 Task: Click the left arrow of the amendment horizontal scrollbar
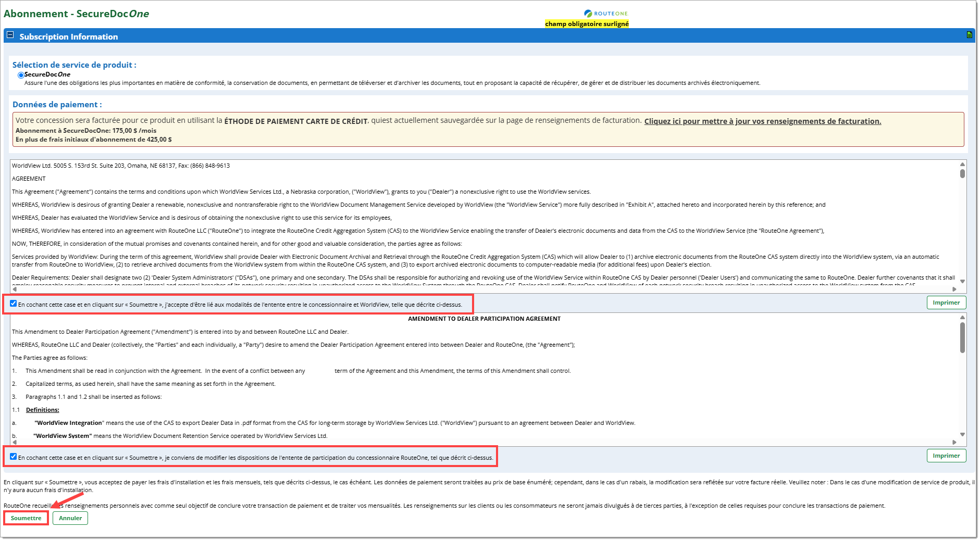tap(15, 442)
